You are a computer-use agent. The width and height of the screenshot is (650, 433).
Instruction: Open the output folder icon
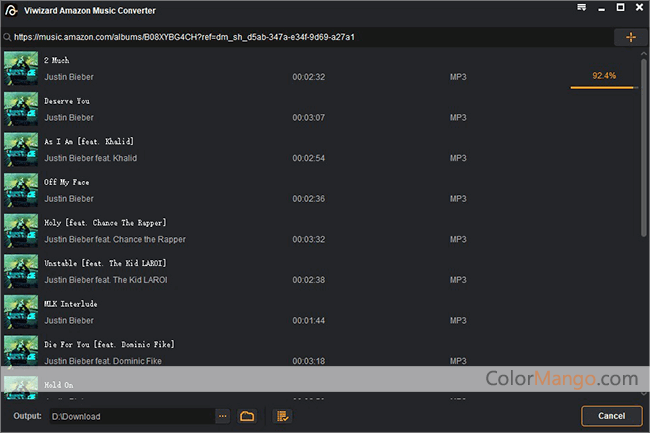[247, 416]
